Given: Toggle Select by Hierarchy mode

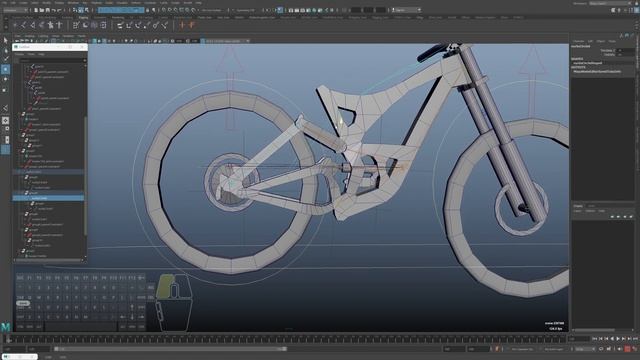Looking at the screenshot, I should 75,10.
